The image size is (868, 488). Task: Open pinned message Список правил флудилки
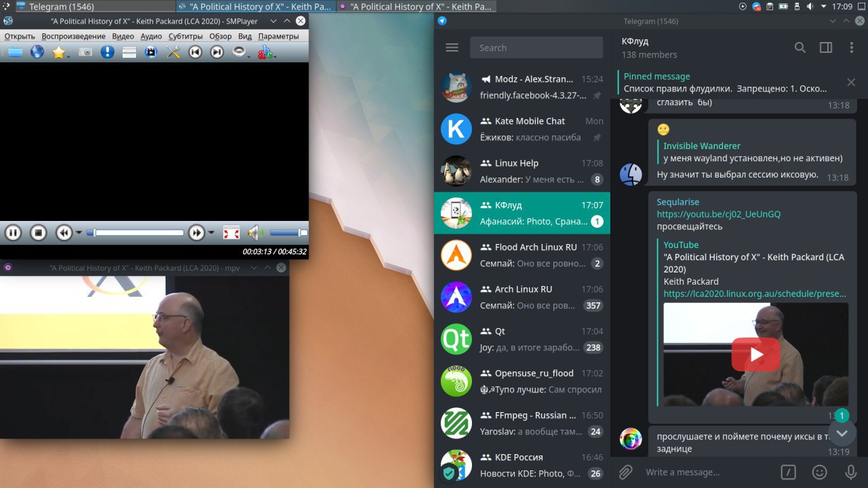[726, 83]
